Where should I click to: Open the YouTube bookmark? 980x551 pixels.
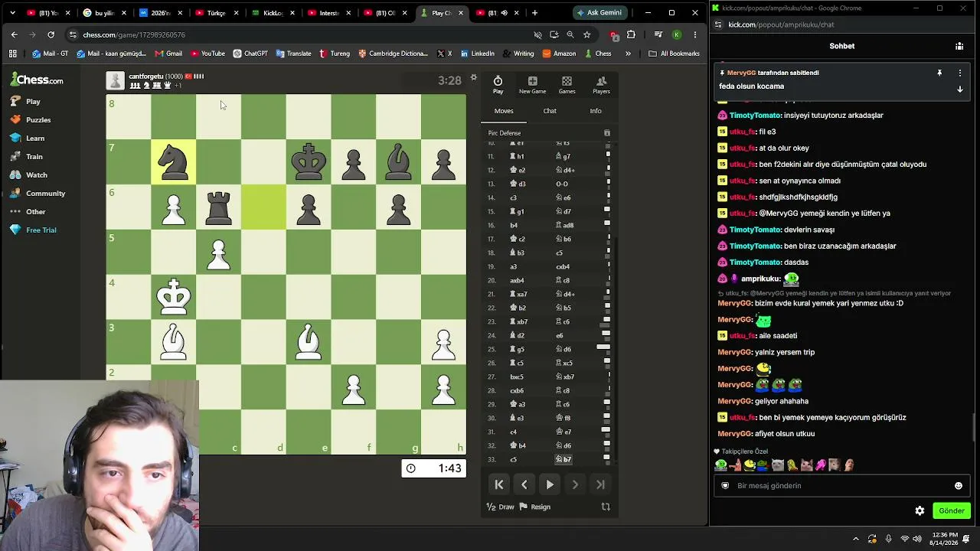(207, 54)
